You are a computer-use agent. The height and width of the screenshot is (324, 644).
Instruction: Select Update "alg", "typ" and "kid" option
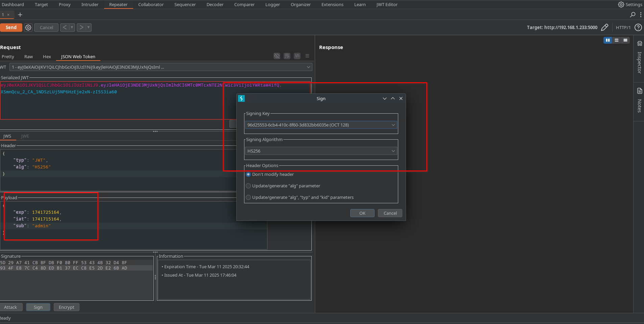pyautogui.click(x=248, y=198)
